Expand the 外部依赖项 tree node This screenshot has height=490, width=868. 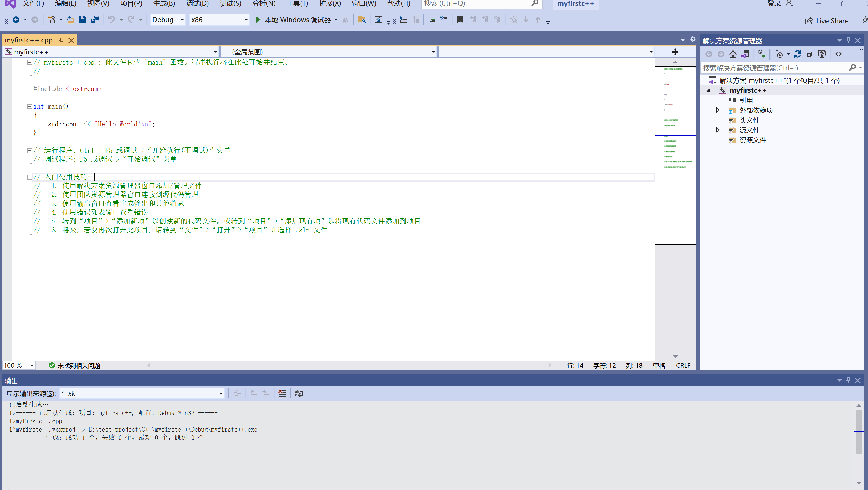[717, 110]
